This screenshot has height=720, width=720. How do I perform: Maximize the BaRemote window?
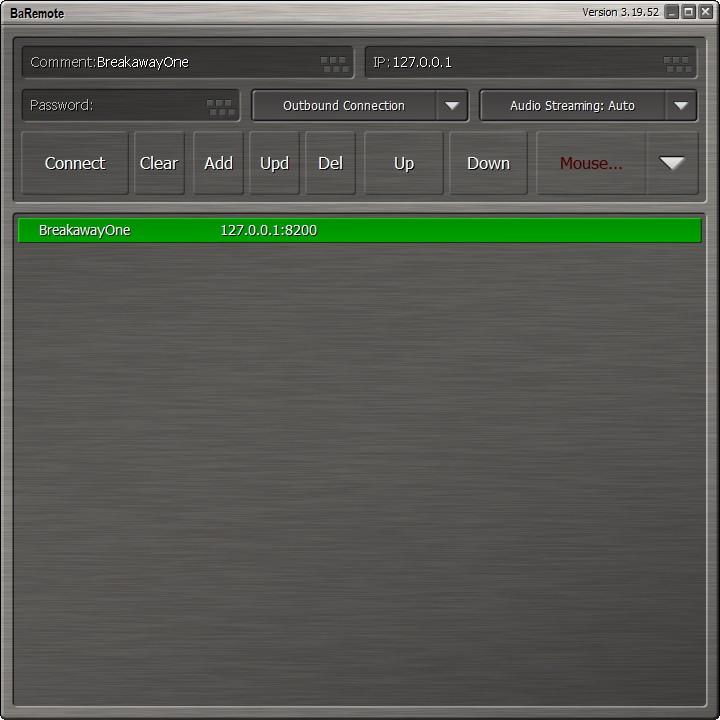(x=689, y=12)
